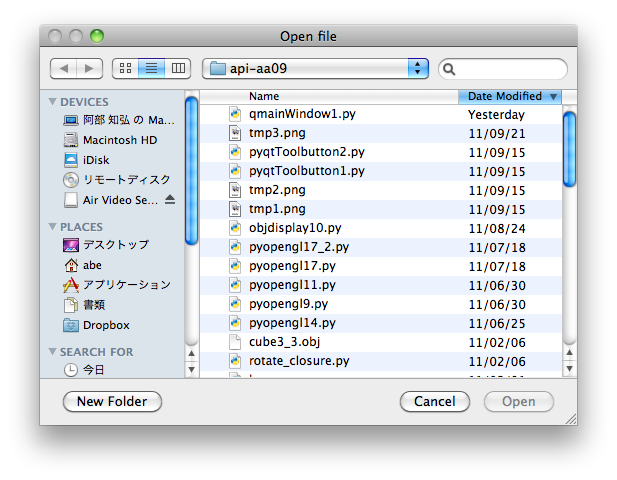Viewport: 617px width, 480px height.
Task: Switch to icon view
Action: [x=125, y=68]
